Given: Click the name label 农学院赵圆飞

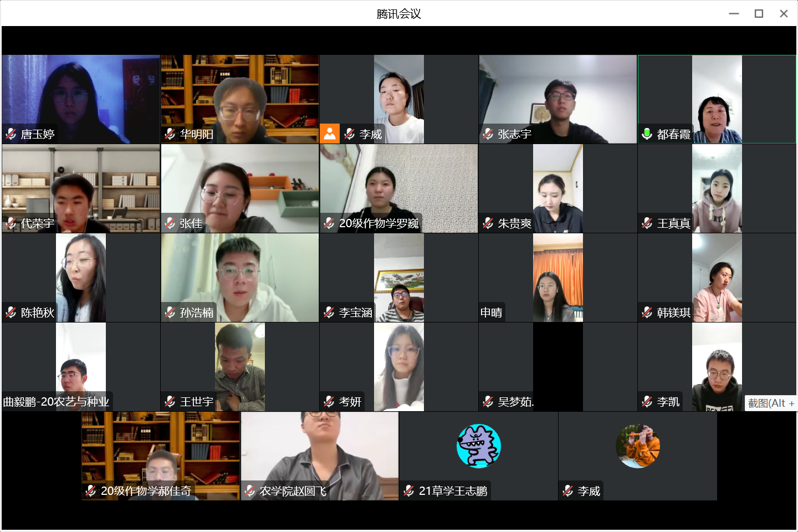Looking at the screenshot, I should click(293, 491).
